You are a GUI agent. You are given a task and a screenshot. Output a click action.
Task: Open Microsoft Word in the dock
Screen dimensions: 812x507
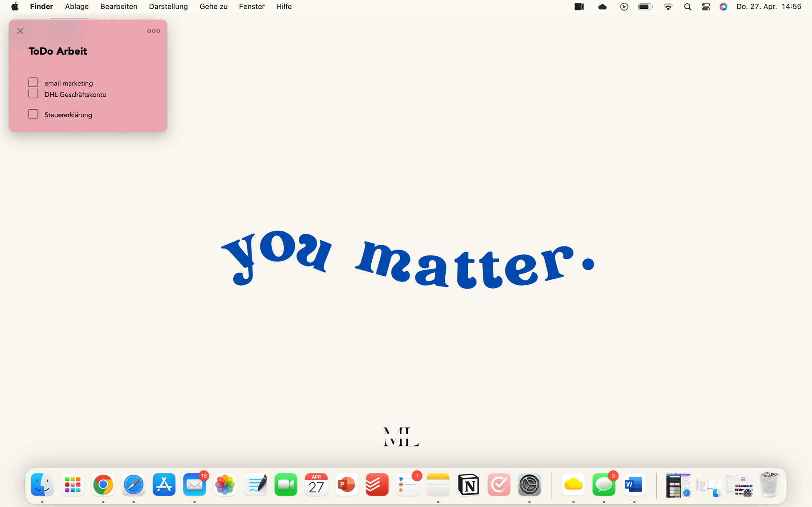coord(634,484)
